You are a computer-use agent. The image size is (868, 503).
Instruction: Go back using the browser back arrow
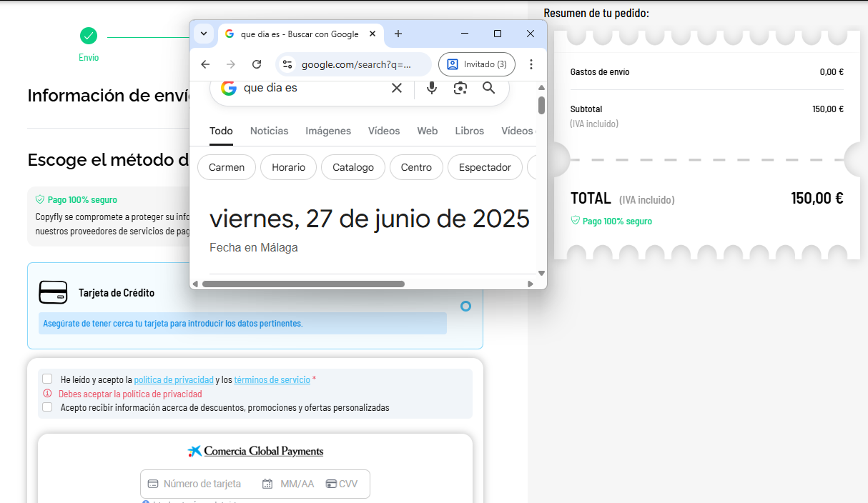205,64
